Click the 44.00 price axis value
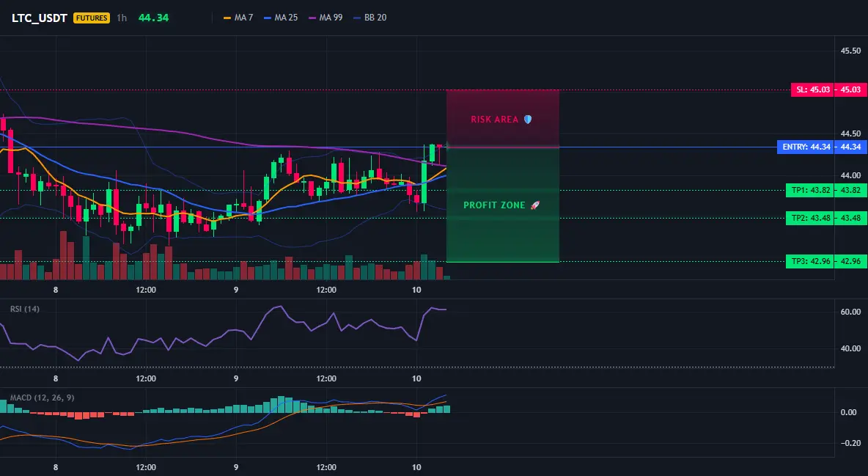The width and height of the screenshot is (868, 476). [x=850, y=175]
